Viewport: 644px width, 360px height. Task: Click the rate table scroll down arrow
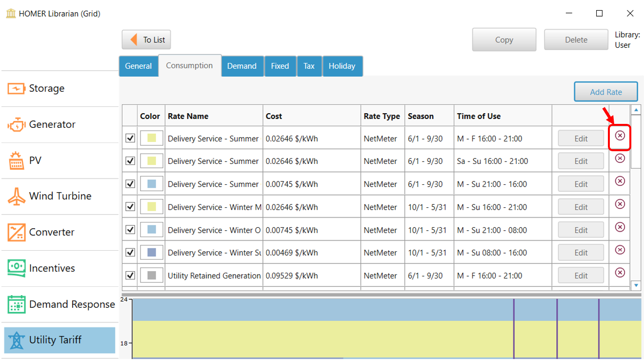tap(636, 285)
